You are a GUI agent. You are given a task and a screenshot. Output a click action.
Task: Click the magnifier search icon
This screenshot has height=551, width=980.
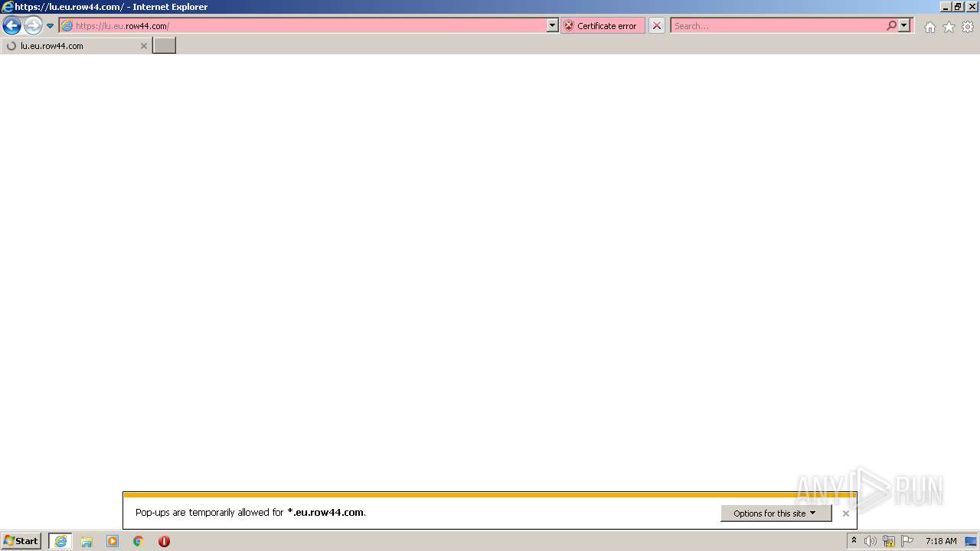[891, 26]
